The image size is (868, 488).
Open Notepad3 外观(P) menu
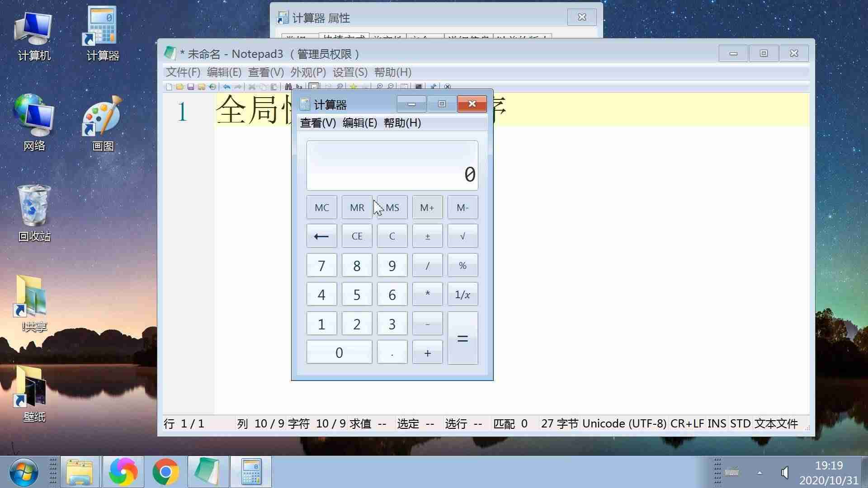308,72
